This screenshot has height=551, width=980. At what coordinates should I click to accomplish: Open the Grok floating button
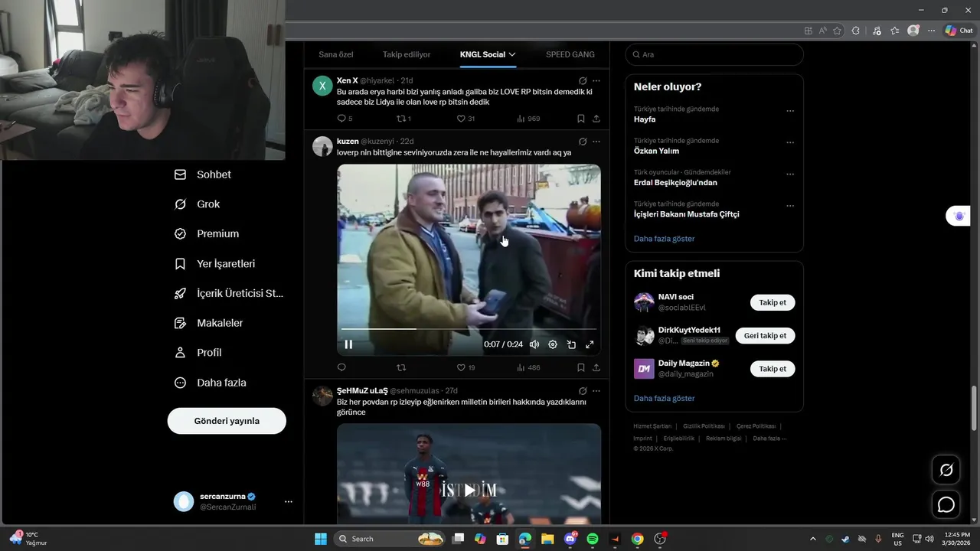(x=946, y=470)
